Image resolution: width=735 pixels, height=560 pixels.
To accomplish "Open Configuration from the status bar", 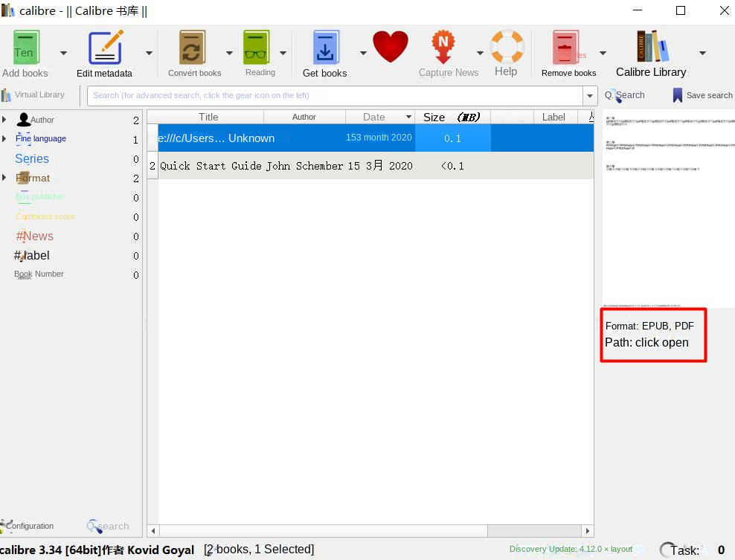I will coord(27,526).
